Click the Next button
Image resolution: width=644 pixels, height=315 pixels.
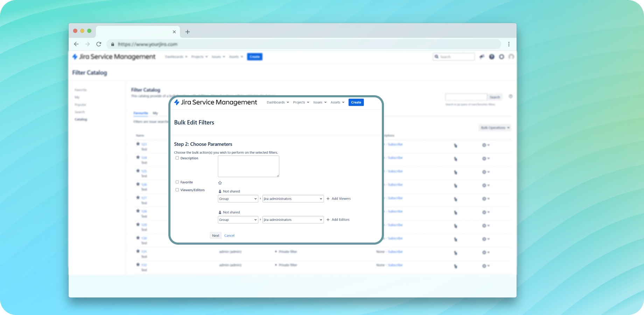click(x=216, y=236)
